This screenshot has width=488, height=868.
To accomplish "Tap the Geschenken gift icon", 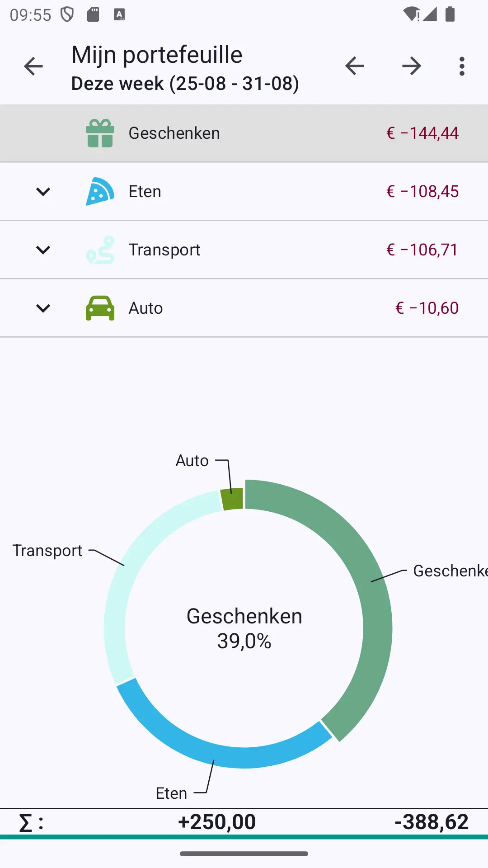I will 100,133.
